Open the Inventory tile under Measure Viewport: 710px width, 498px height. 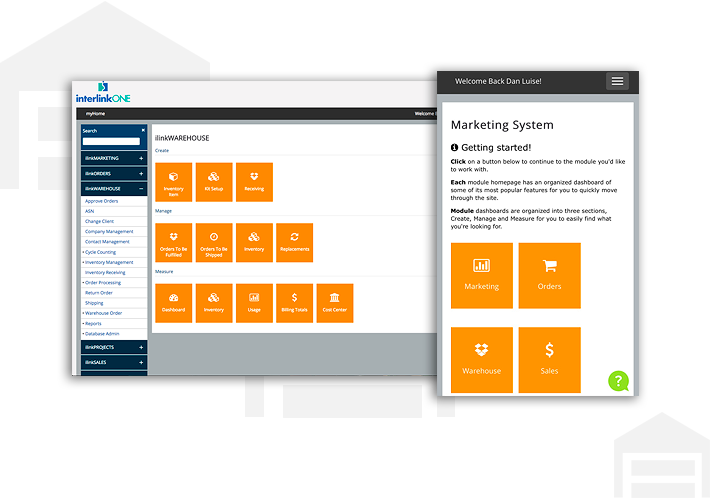tap(214, 303)
